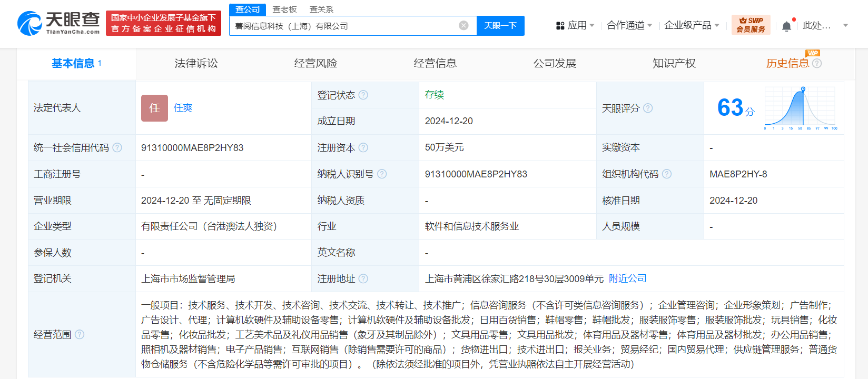The width and height of the screenshot is (868, 379).
Task: Open the user account dropdown arrow
Action: tap(845, 25)
